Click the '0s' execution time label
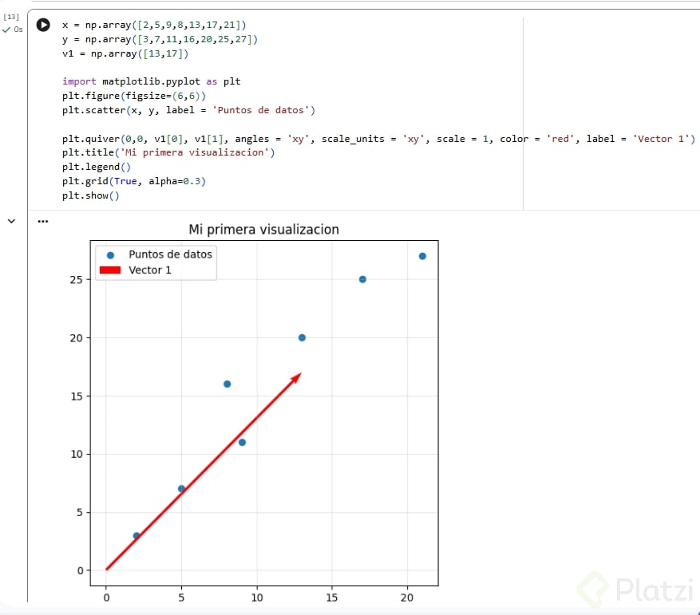700x615 pixels. (18, 30)
